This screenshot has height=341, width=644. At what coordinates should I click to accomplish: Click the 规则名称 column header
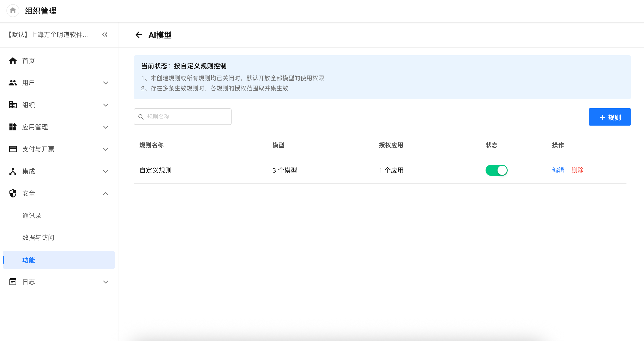151,145
